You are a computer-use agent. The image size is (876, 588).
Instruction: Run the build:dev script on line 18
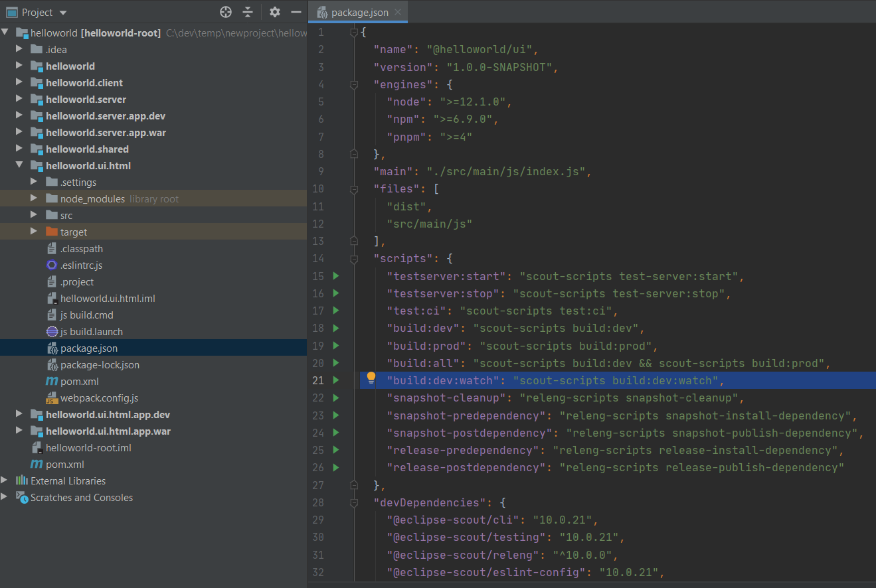click(x=336, y=328)
